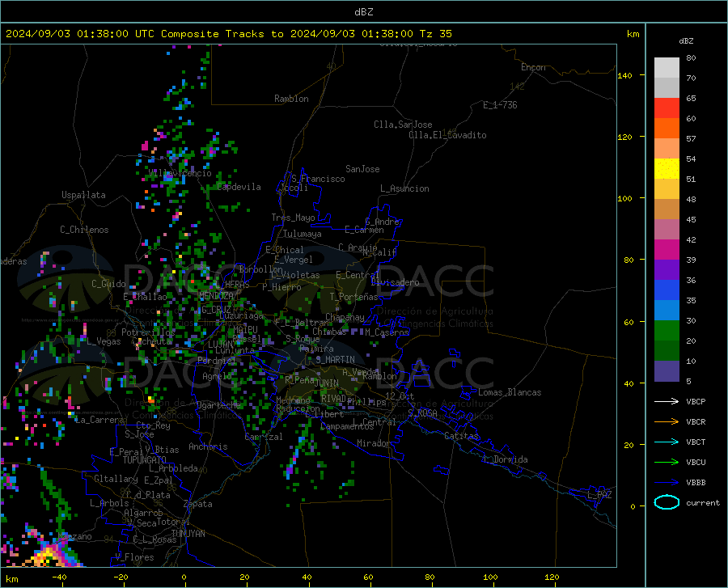Click the MENDOZA city label on map
This screenshot has width=728, height=588.
coord(216,296)
